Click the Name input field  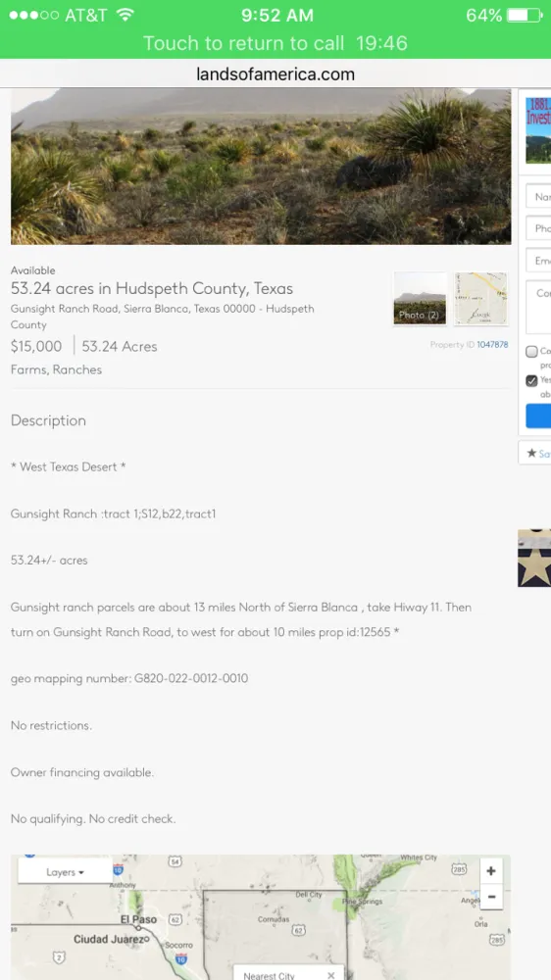pos(538,196)
